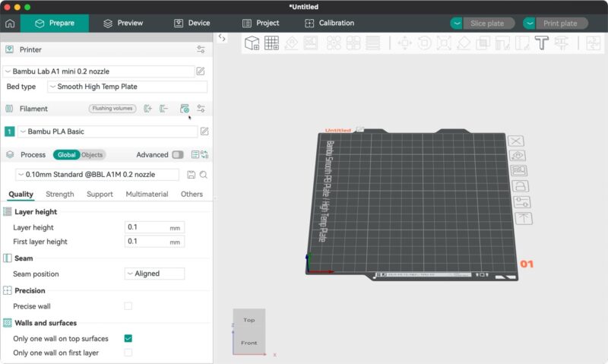Click the edit printer preset icon

201,71
